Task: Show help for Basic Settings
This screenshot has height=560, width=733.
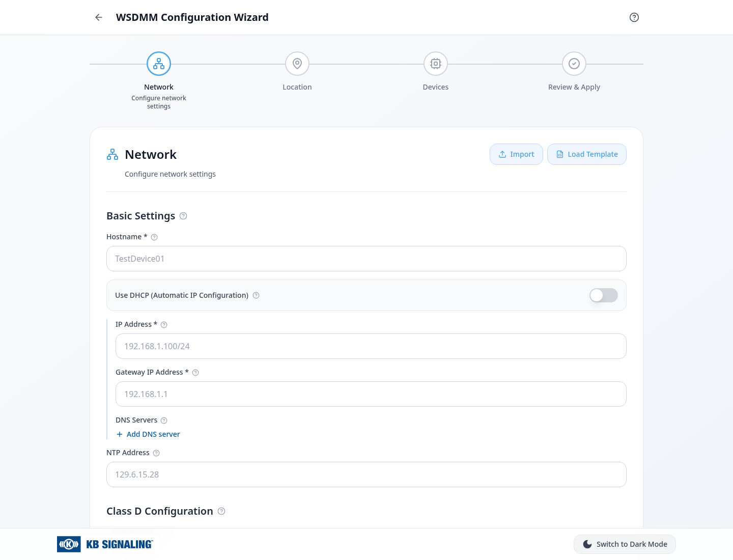Action: tap(183, 216)
